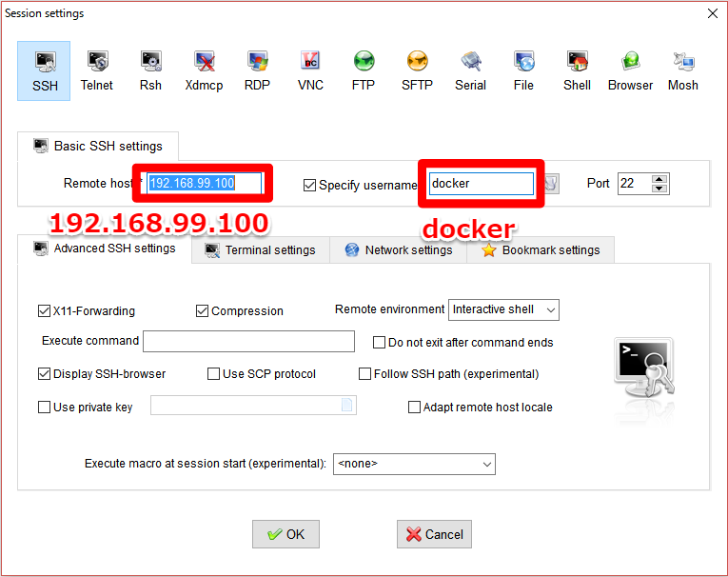Screen dimensions: 728x577
Task: Open the Remote environment dropdown
Action: (x=503, y=309)
